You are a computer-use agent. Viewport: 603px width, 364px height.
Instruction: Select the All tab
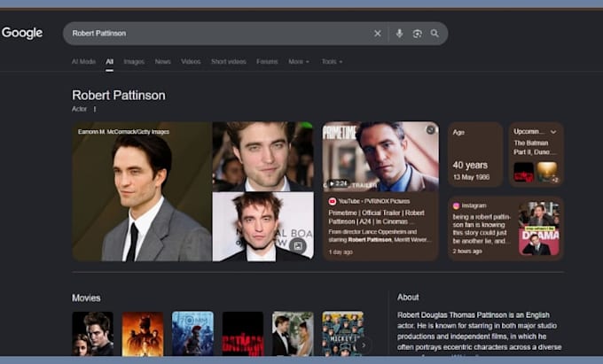tap(110, 61)
